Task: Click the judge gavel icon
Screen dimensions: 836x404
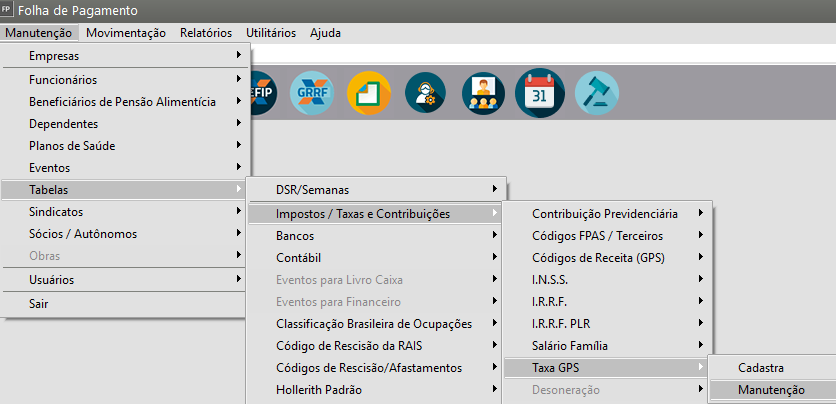Action: pos(596,93)
